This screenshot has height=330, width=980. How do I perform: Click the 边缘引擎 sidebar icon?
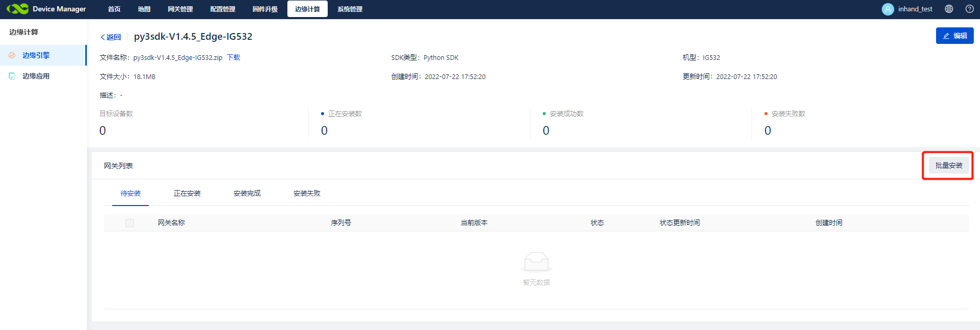coord(12,55)
